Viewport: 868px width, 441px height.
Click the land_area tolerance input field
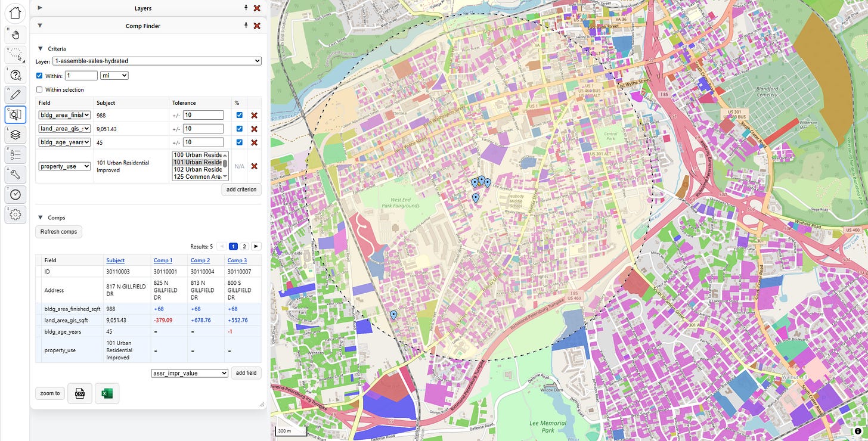pos(203,129)
